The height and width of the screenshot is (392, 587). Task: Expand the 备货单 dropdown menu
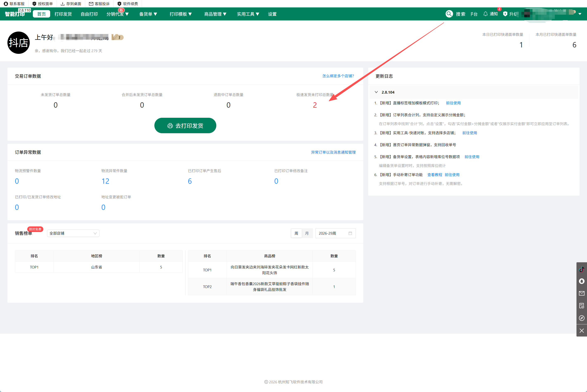[x=148, y=14]
